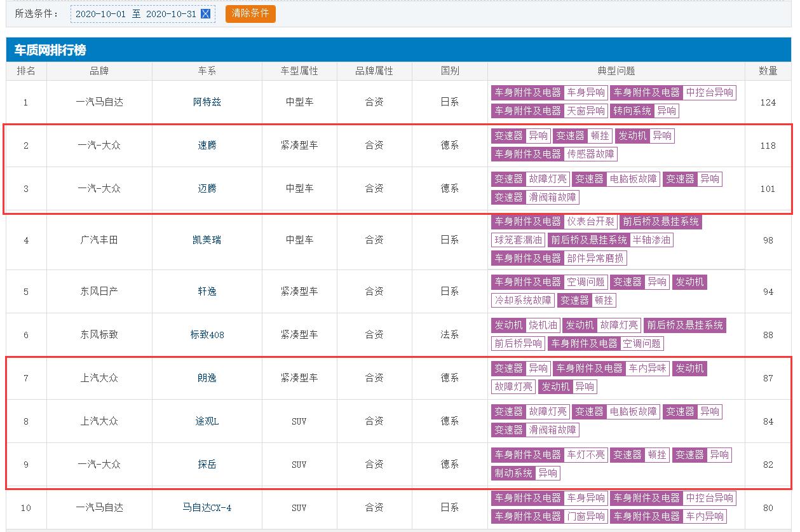Select the 仪表台开裂 problem tag
The image size is (800, 532).
pos(554,221)
